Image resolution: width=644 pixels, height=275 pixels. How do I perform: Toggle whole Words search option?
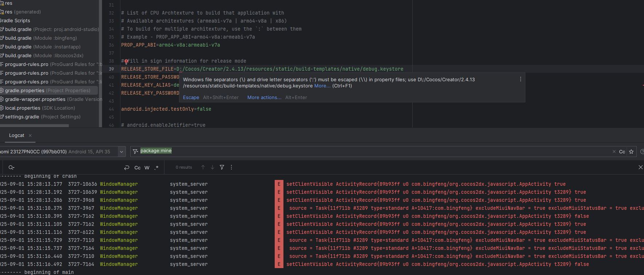[147, 168]
